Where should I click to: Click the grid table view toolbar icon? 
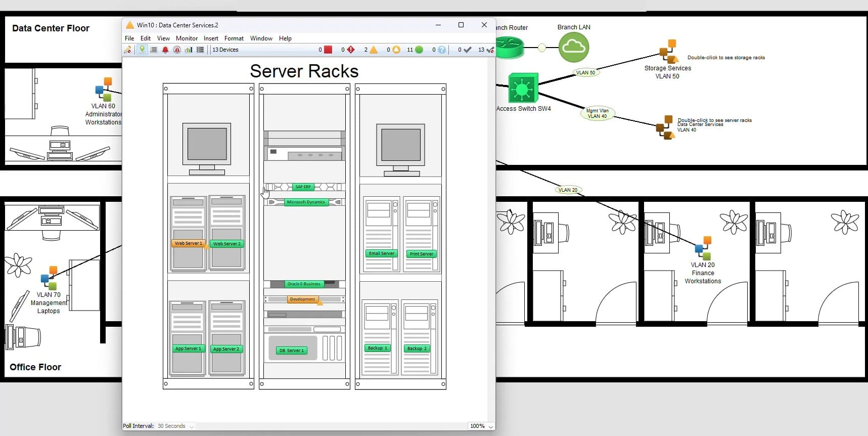(x=200, y=50)
